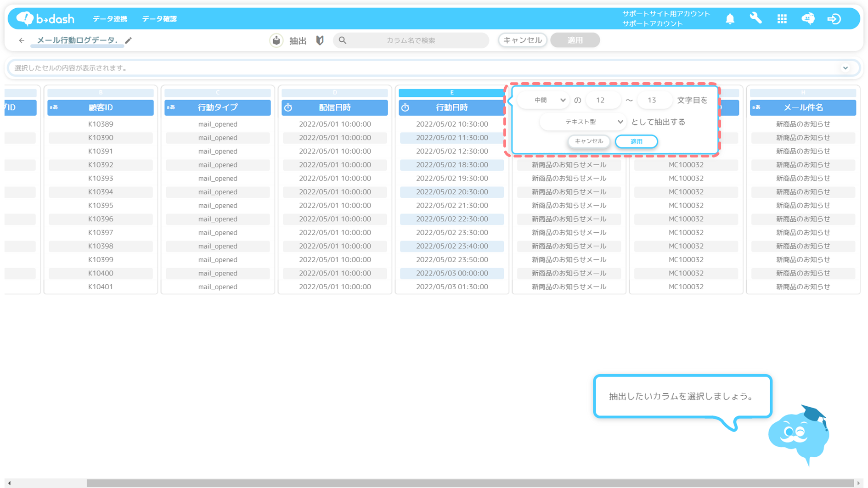This screenshot has width=868, height=488.
Task: Click the 抽出したいカラムを選択しましょう speech bubble
Action: (x=682, y=396)
